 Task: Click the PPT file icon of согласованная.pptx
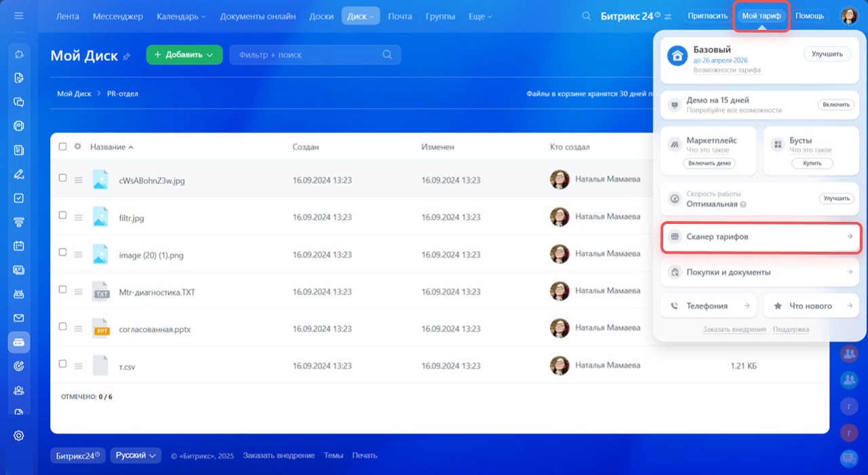point(100,328)
